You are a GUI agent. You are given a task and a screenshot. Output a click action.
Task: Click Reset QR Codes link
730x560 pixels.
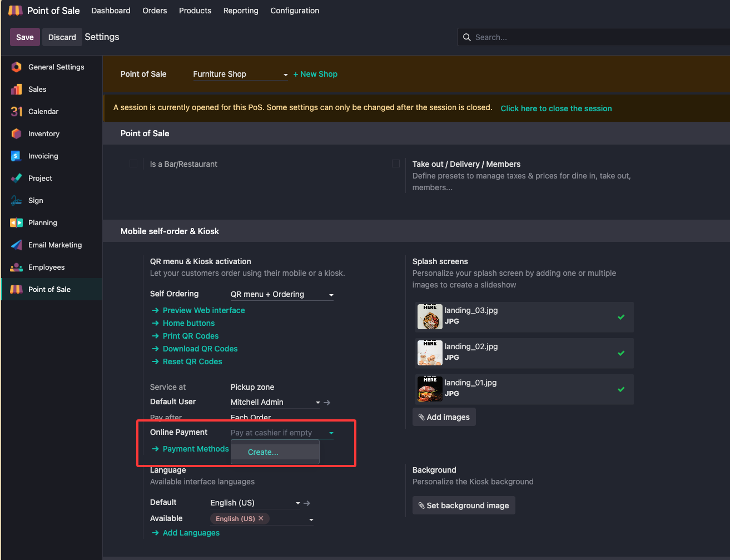coord(192,361)
